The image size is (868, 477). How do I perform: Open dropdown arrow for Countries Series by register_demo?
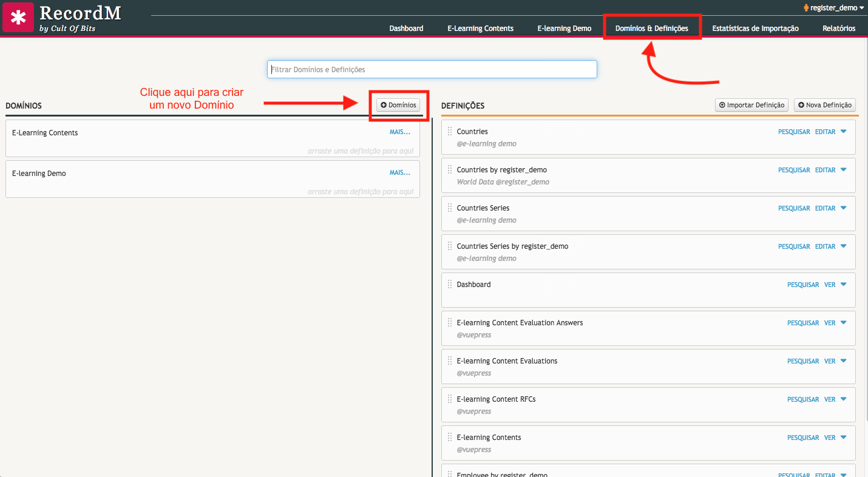pos(844,246)
